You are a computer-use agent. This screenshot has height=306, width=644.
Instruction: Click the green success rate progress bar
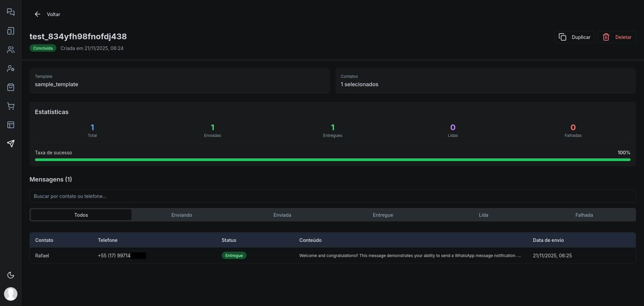click(x=332, y=160)
